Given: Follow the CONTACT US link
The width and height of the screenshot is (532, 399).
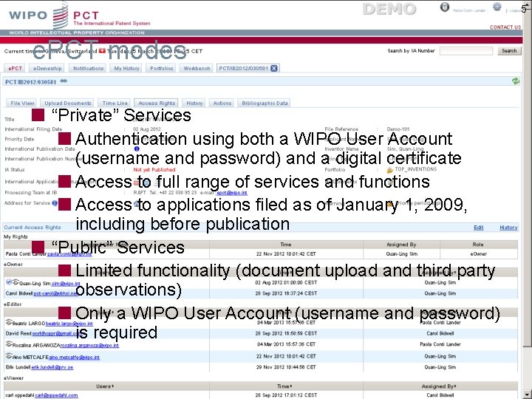Looking at the screenshot, I should click(x=505, y=27).
